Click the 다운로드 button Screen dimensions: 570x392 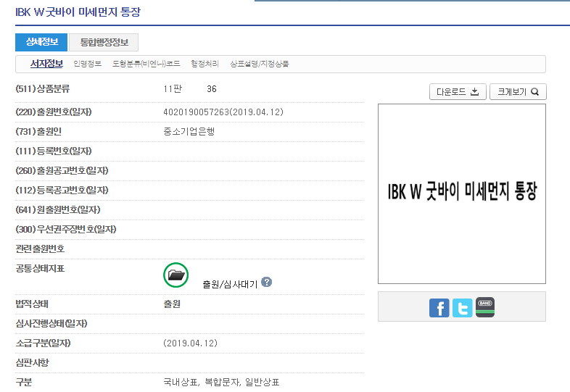click(x=458, y=91)
